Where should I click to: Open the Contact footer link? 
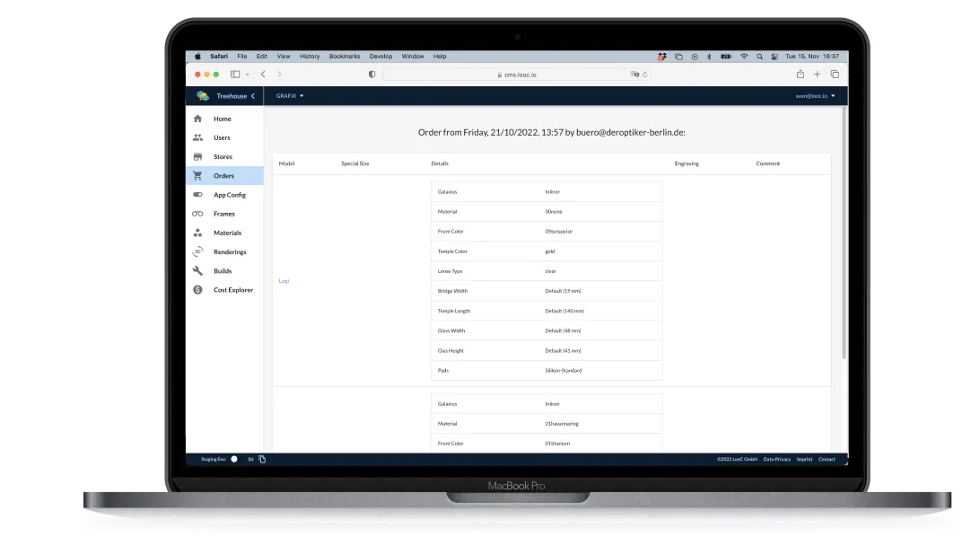point(827,459)
